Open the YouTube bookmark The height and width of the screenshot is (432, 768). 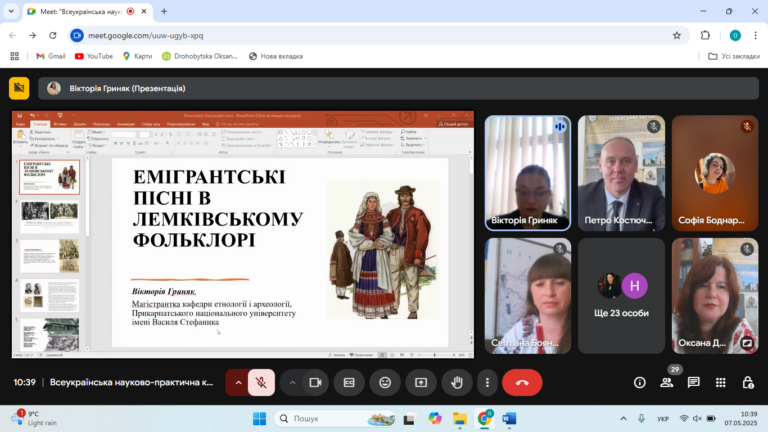[x=94, y=56]
